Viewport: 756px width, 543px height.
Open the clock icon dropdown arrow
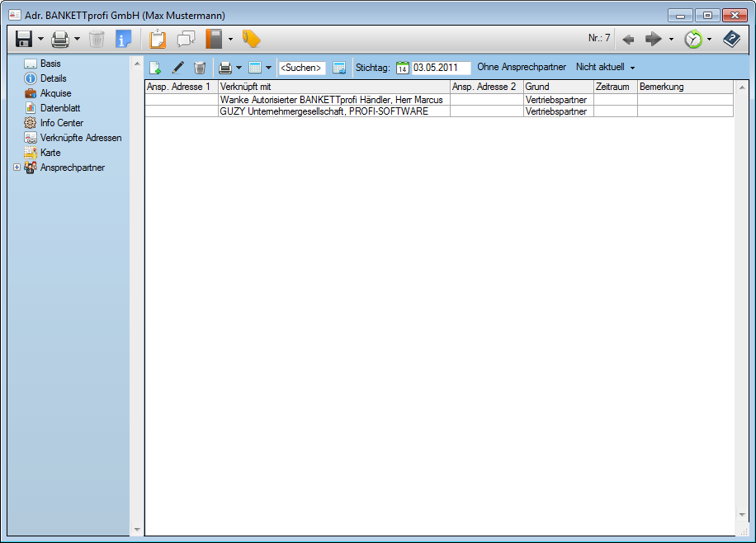point(709,40)
